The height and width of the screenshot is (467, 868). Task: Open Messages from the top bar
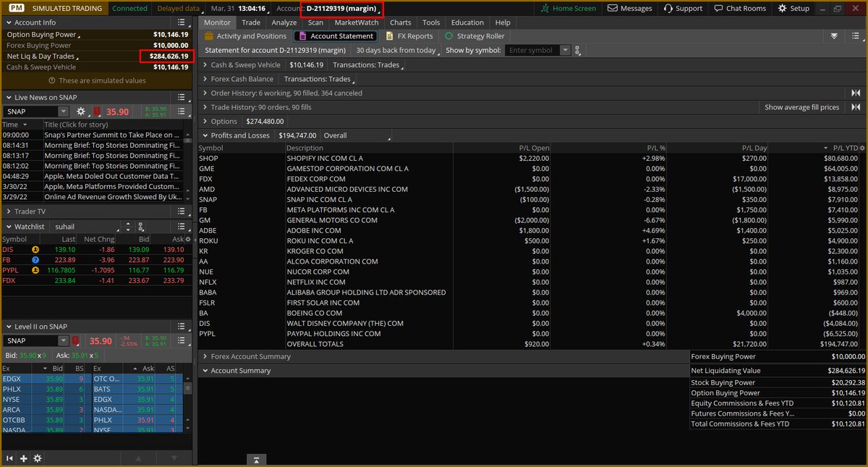coord(629,8)
